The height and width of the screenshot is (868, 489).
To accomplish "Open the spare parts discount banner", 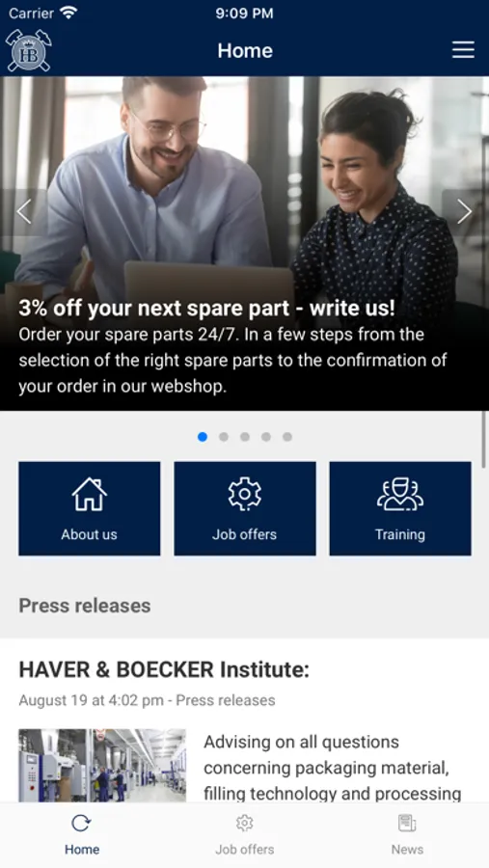I will click(244, 244).
